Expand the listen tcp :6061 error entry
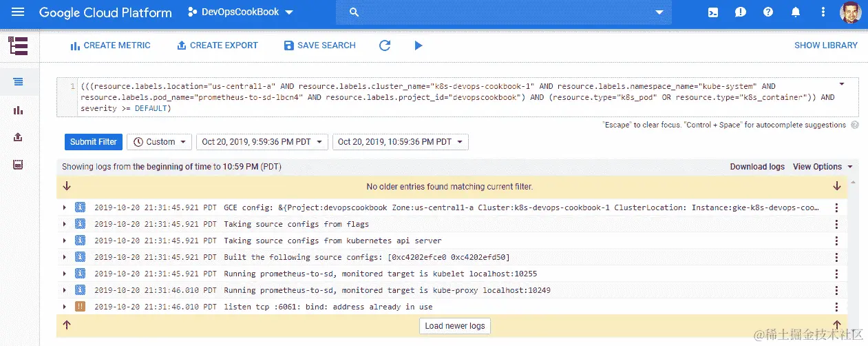 pyautogui.click(x=65, y=307)
